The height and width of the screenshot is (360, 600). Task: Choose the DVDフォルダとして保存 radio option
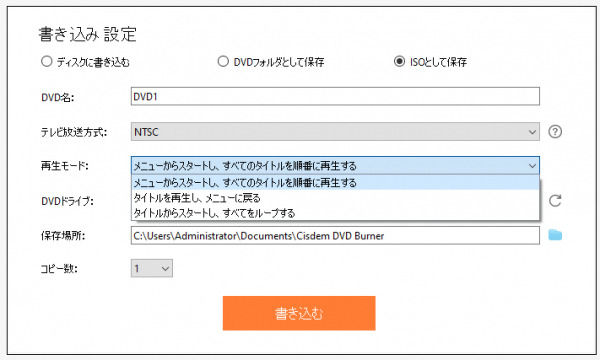(223, 61)
